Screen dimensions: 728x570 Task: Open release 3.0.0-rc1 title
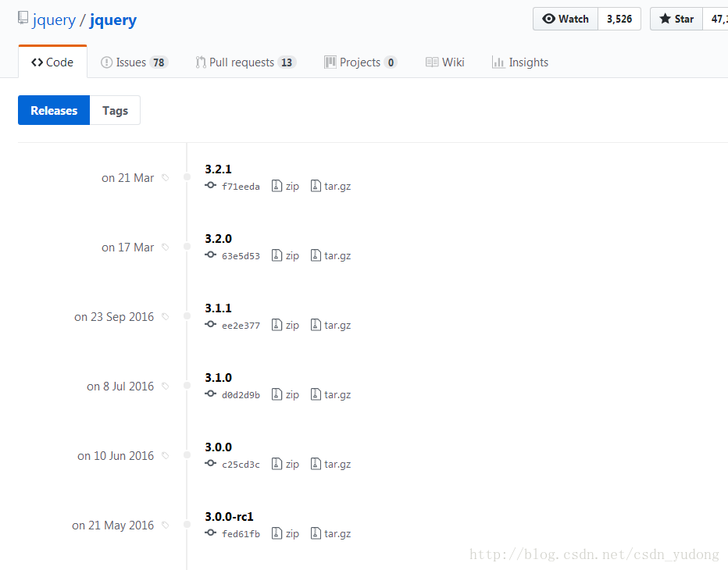tap(229, 517)
